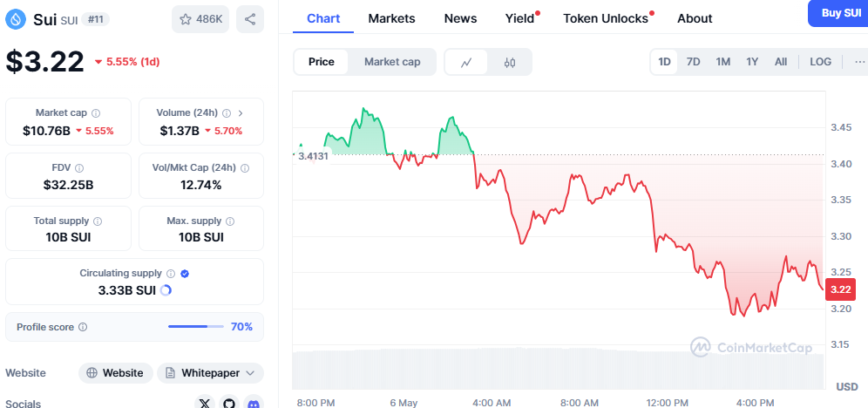Click the Buy SUI button

pos(840,13)
